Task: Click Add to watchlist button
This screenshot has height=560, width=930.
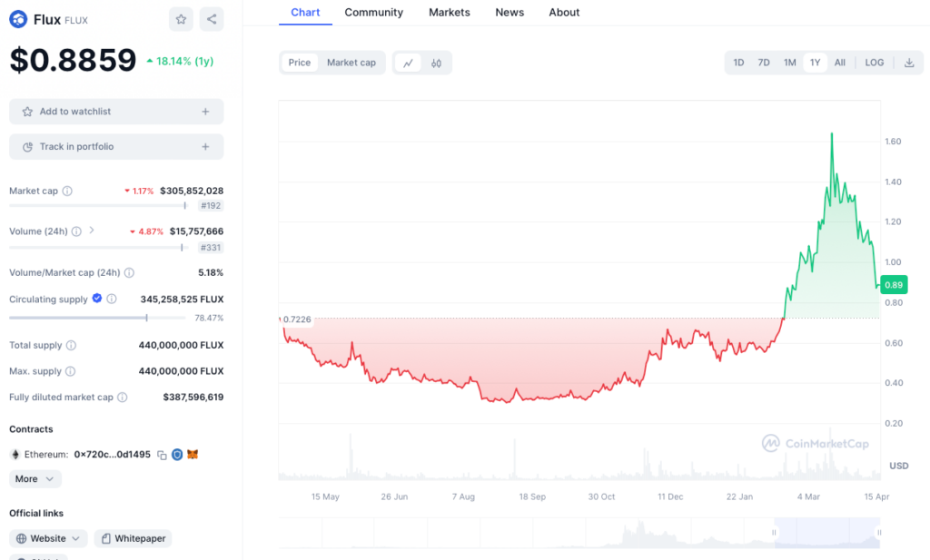Action: pyautogui.click(x=116, y=112)
